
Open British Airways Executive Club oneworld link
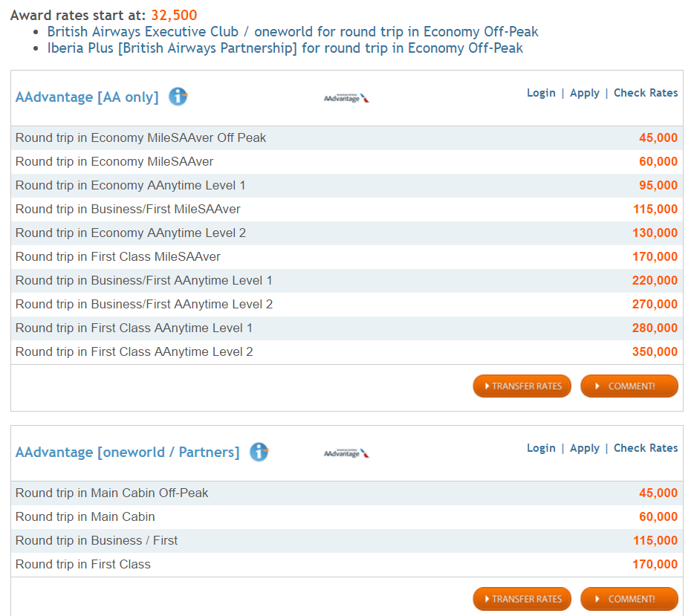(x=293, y=32)
